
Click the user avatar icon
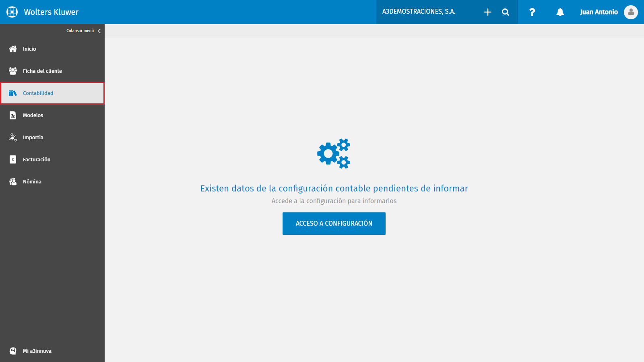coord(631,12)
